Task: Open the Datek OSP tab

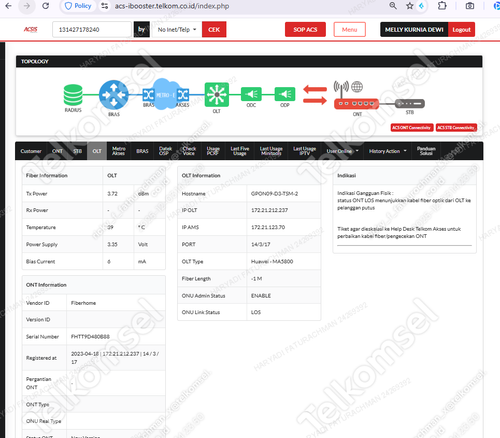Action: point(165,151)
